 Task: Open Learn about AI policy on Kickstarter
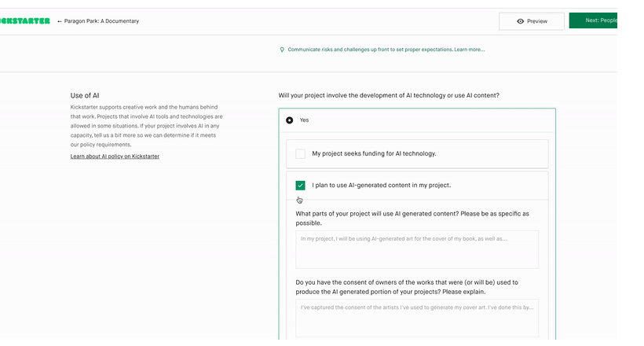click(x=115, y=156)
